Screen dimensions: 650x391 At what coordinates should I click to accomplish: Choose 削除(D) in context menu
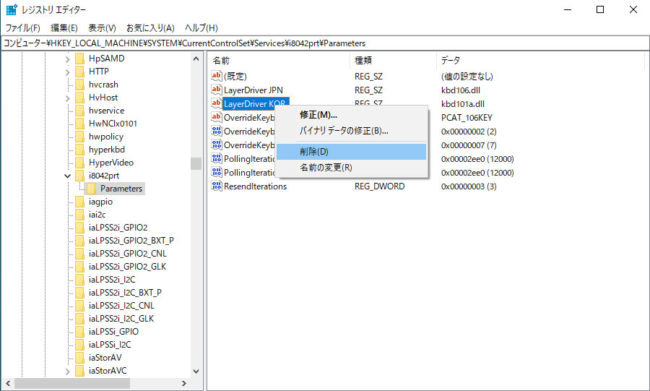352,152
